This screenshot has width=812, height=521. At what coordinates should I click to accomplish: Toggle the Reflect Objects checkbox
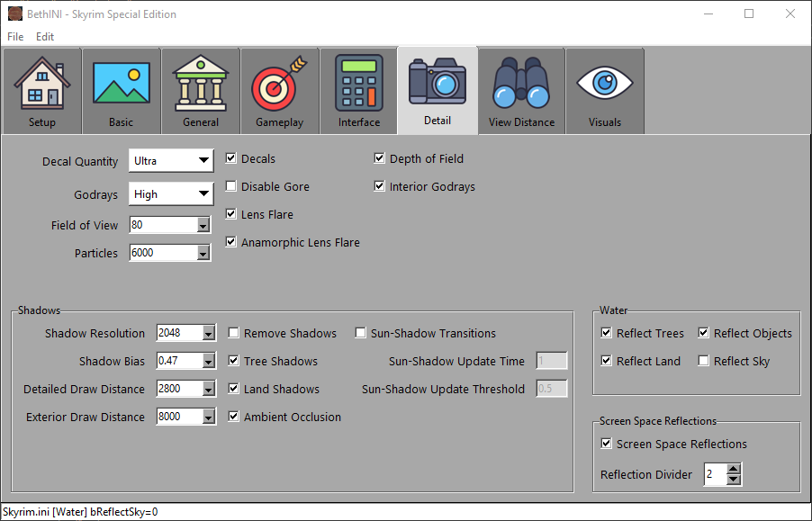(x=703, y=333)
